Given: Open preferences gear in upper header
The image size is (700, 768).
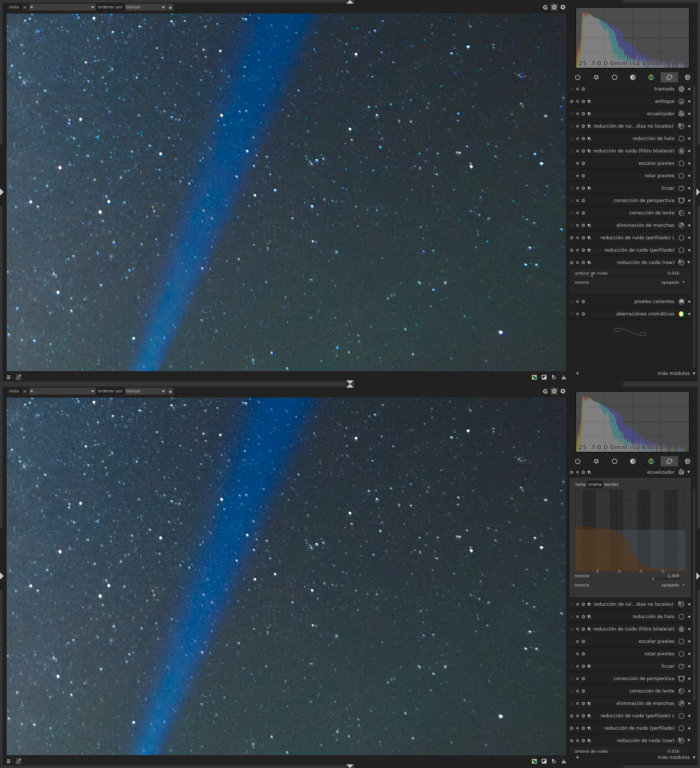Looking at the screenshot, I should [x=563, y=7].
